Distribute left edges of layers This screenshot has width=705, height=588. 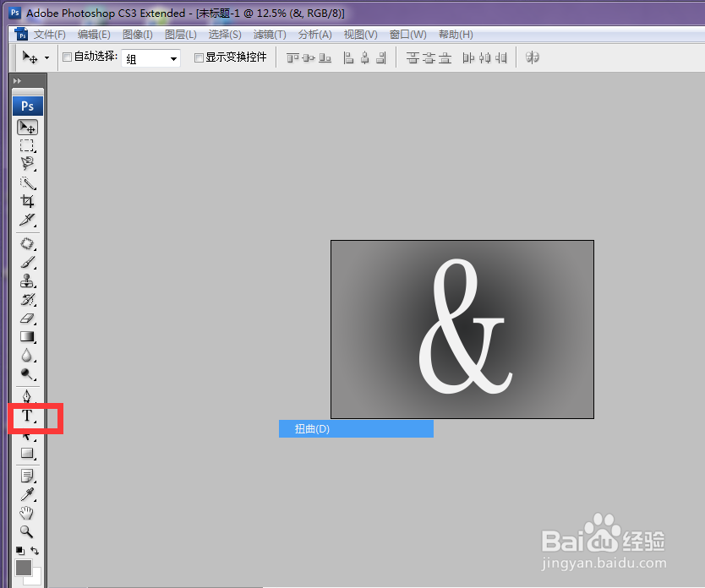(468, 57)
